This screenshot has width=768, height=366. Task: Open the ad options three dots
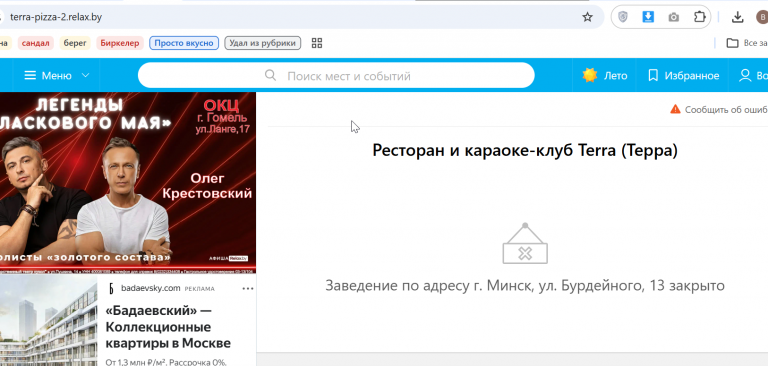pyautogui.click(x=248, y=289)
